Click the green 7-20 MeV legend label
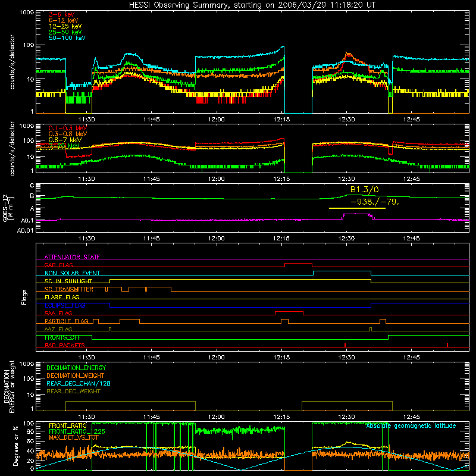This screenshot has height=476, width=476. tap(64, 146)
